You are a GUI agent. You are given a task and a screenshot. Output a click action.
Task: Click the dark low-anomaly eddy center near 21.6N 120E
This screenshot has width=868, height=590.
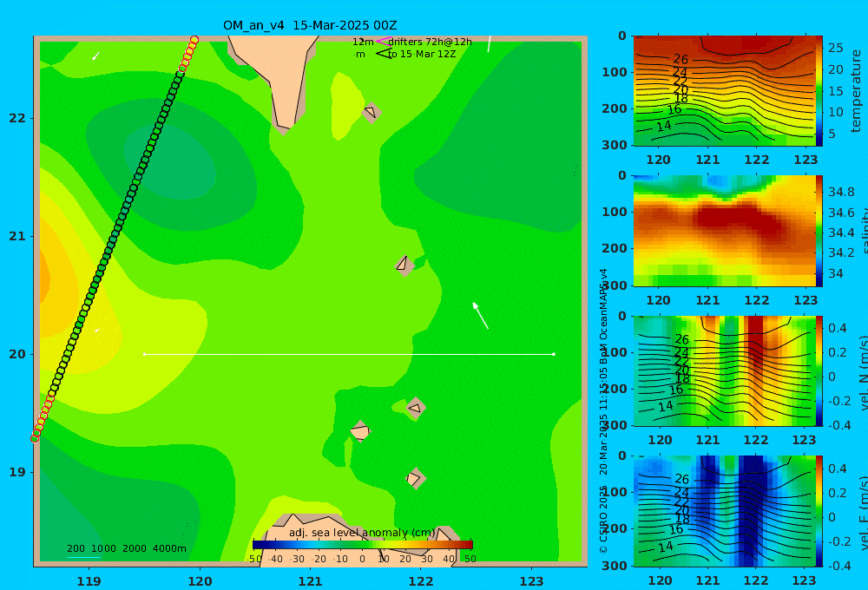click(169, 163)
